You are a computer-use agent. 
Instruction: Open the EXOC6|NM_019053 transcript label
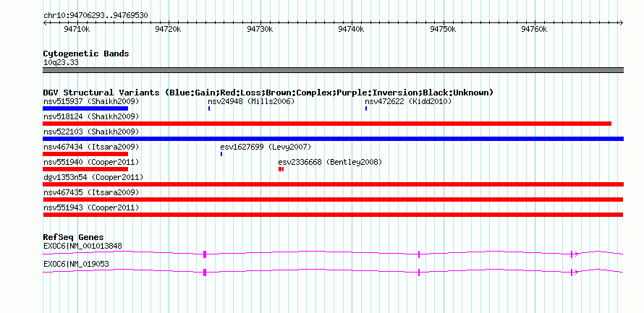point(77,264)
